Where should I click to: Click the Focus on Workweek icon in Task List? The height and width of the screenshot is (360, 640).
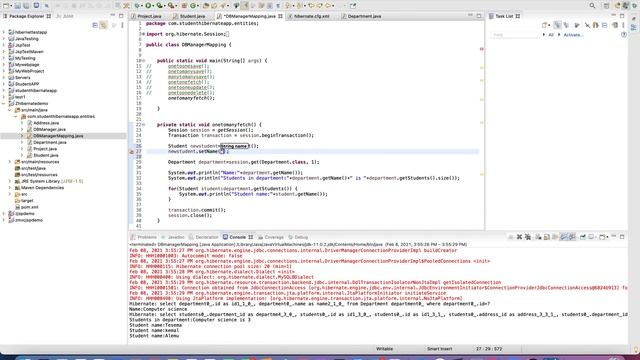tap(577, 25)
